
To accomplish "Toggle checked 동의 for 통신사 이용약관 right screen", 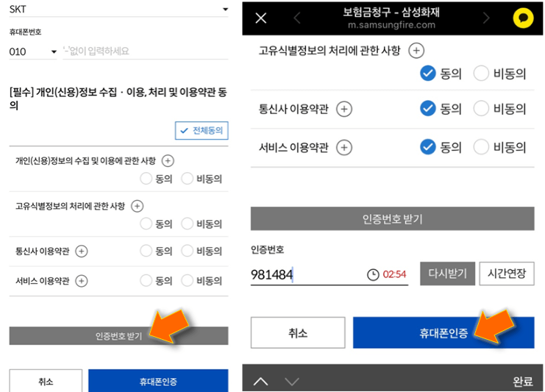I will coord(428,108).
